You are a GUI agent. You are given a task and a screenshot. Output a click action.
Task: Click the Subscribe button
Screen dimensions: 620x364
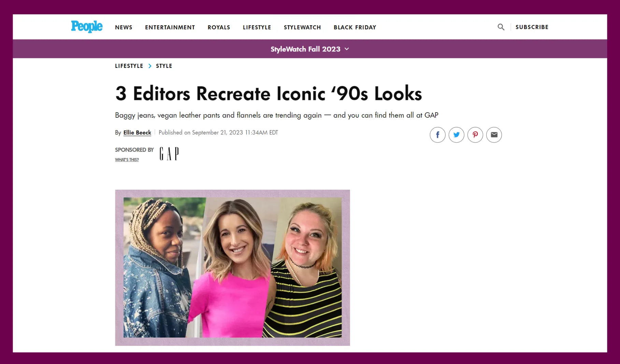532,27
